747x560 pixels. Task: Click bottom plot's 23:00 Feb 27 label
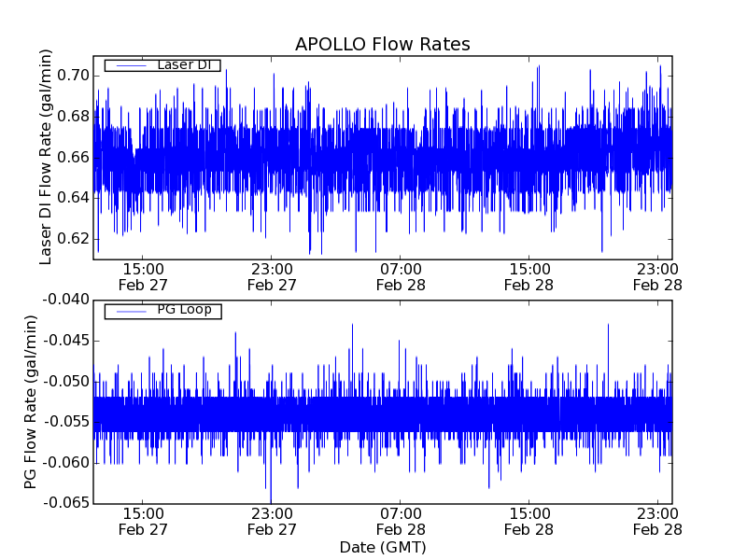[272, 522]
